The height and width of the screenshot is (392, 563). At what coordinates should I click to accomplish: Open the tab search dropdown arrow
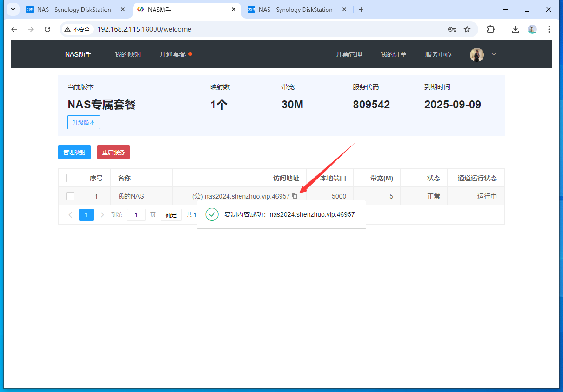pos(12,9)
